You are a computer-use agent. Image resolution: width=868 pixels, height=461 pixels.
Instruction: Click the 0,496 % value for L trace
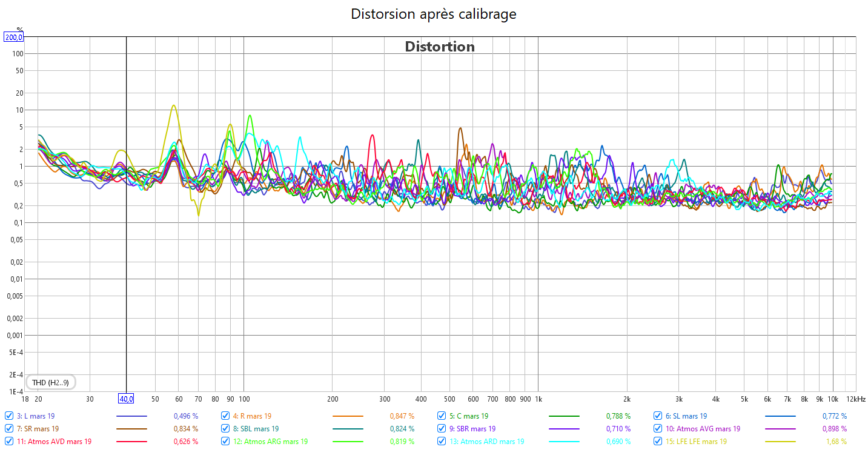pos(185,416)
